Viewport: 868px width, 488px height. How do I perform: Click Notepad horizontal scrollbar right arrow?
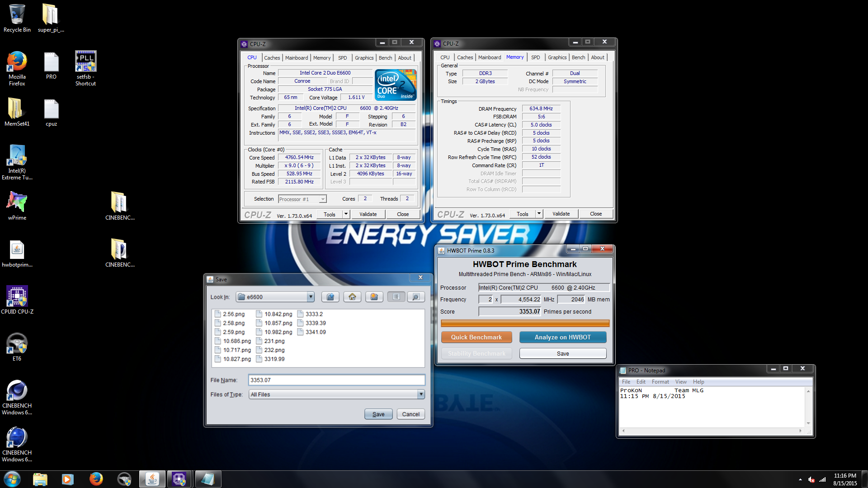point(800,431)
